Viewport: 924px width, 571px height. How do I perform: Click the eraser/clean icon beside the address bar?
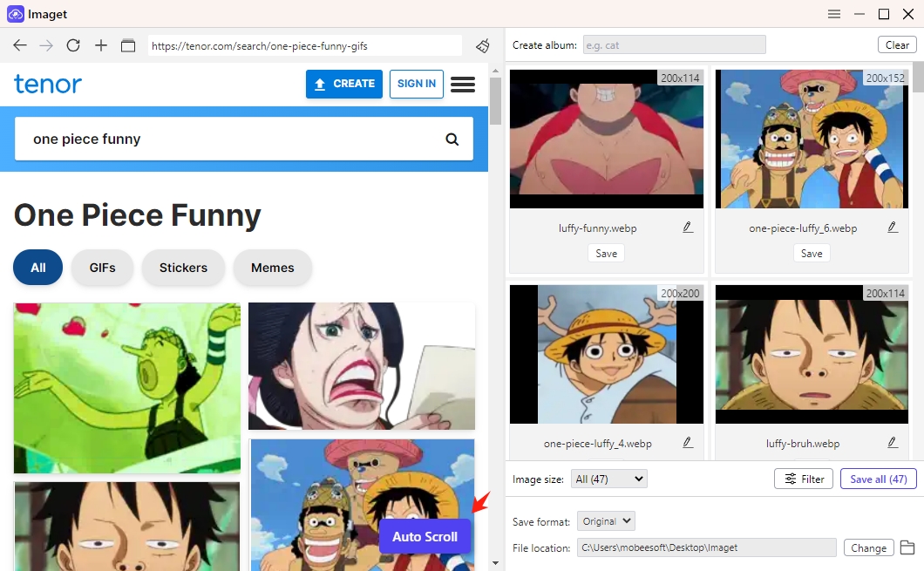tap(483, 45)
